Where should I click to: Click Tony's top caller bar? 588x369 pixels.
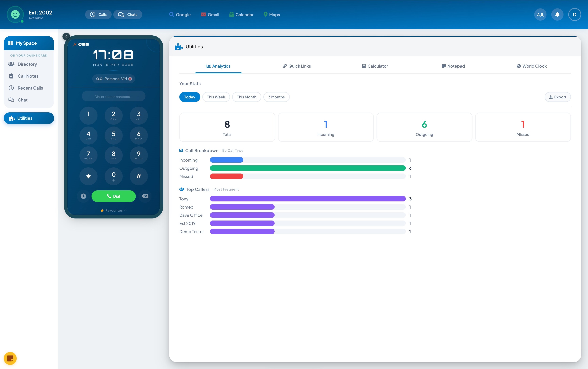tap(308, 199)
